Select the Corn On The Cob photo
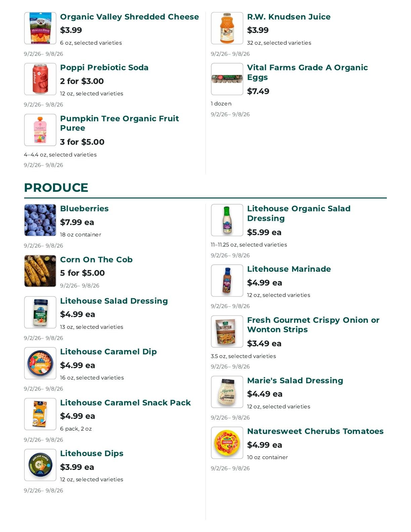Screen dimensions: 411x532 coord(40,271)
